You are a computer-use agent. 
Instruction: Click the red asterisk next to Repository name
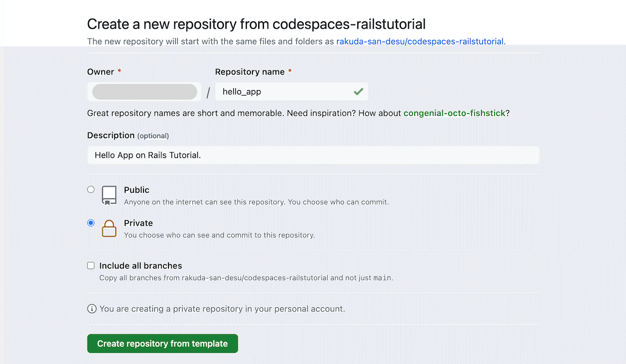290,71
